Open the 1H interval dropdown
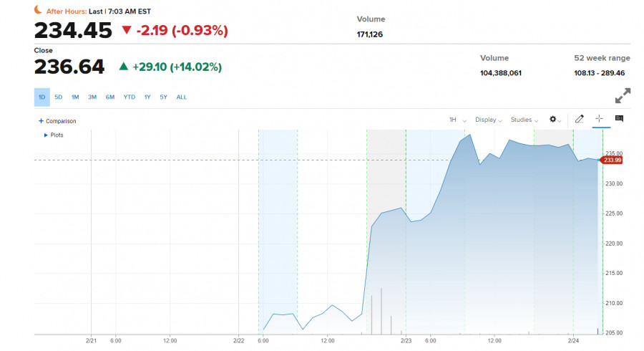This screenshot has height=351, width=644. click(x=457, y=120)
